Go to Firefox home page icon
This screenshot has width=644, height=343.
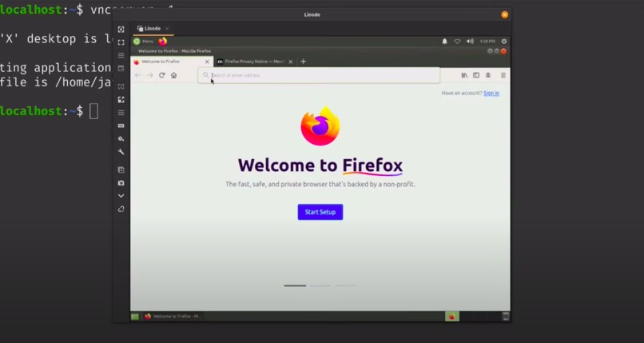point(173,75)
